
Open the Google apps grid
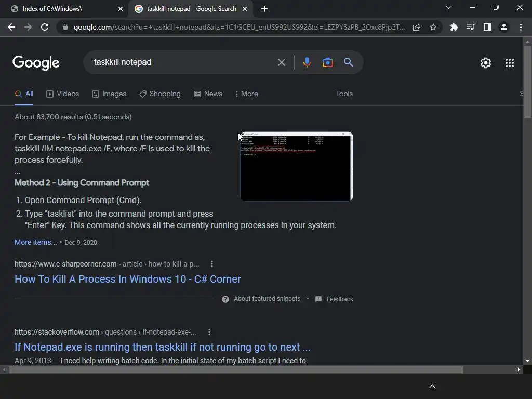510,63
